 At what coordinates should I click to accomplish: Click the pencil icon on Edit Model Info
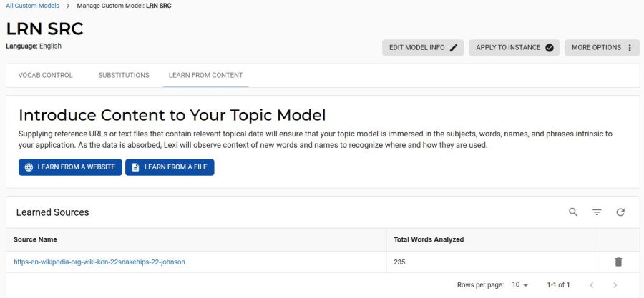pos(454,48)
